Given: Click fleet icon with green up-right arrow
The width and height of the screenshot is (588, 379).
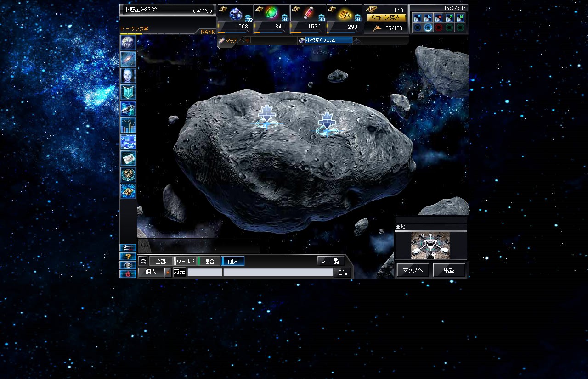Looking at the screenshot, I should (449, 18).
